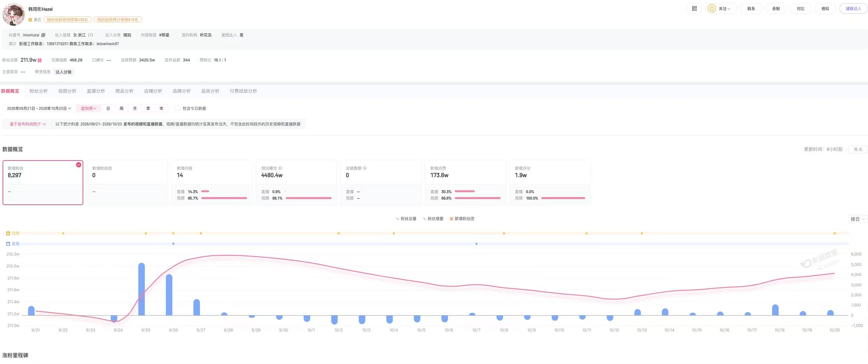
Task: Click the 录制 button
Action: point(776,9)
